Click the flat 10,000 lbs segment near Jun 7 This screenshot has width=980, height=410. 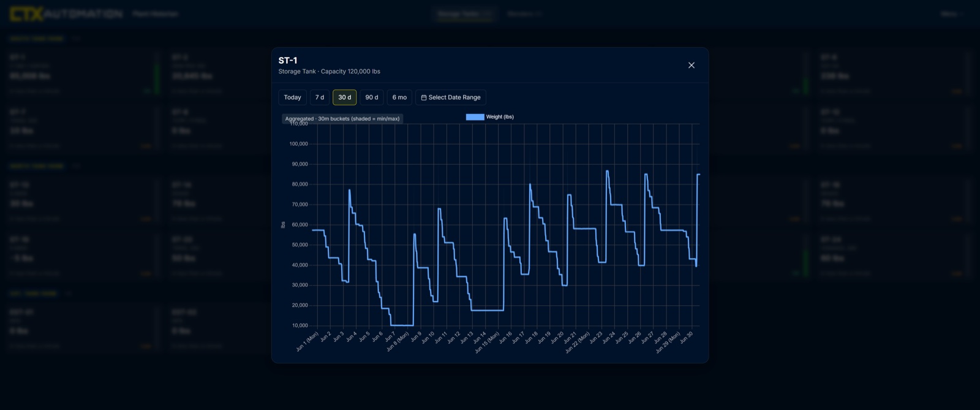click(x=402, y=325)
